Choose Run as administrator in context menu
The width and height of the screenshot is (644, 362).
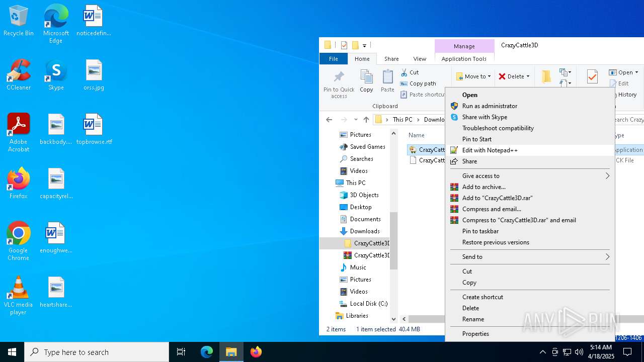click(x=530, y=106)
